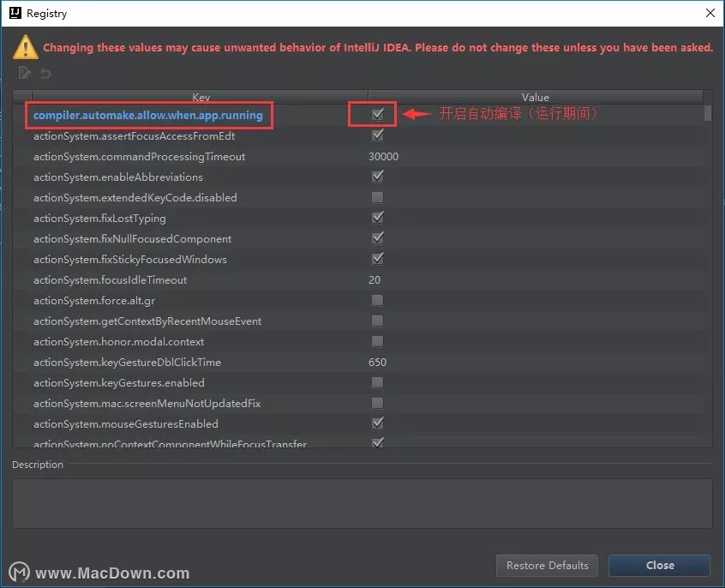Disable actionSystem.enableAbbreviations checkbox
Viewport: 725px width, 588px height.
tap(378, 177)
